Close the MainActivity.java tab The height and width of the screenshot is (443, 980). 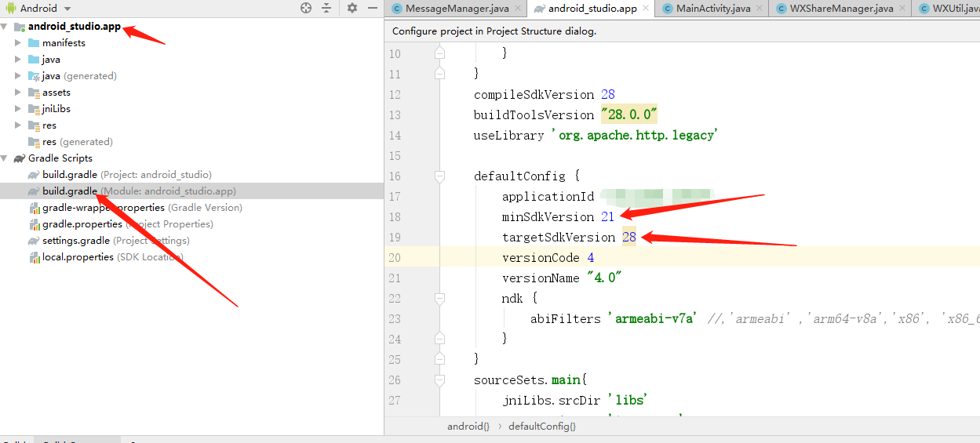coord(760,9)
